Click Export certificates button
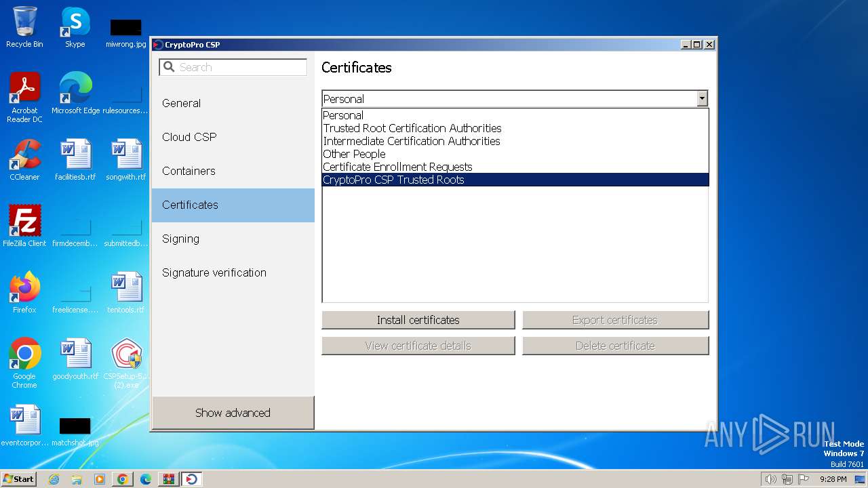The height and width of the screenshot is (488, 868). [x=615, y=320]
